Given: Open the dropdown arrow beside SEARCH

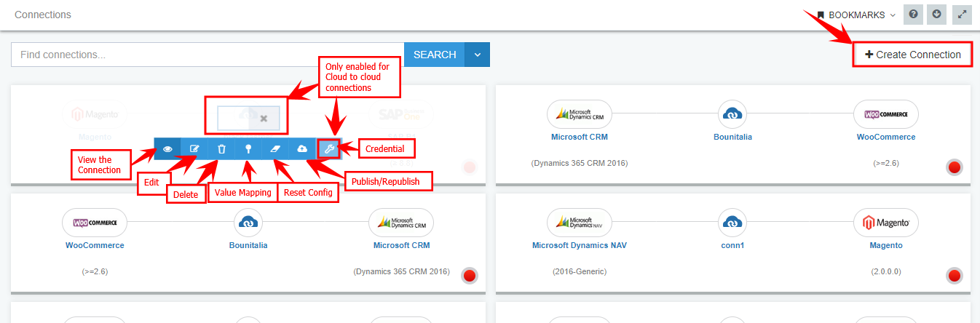Looking at the screenshot, I should tap(478, 55).
